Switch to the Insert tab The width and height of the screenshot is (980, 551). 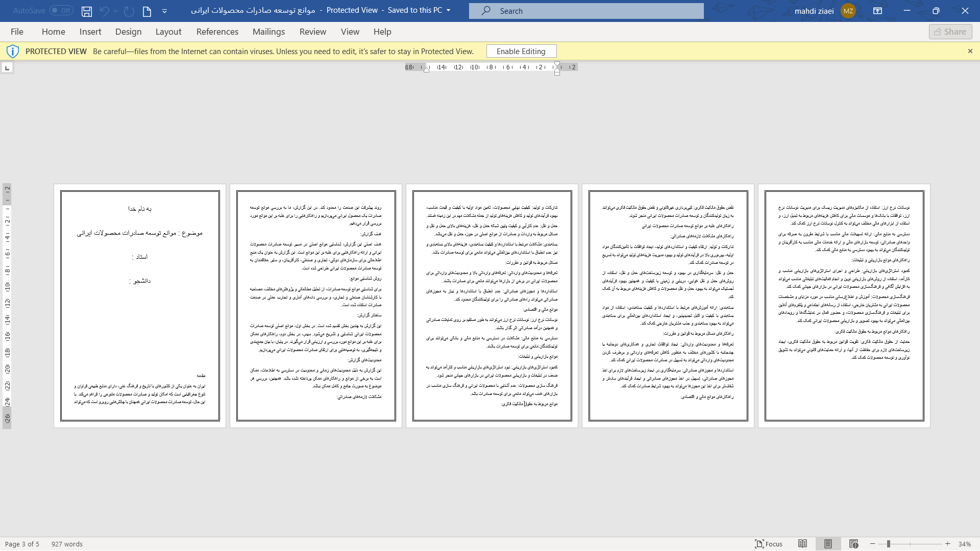[90, 32]
